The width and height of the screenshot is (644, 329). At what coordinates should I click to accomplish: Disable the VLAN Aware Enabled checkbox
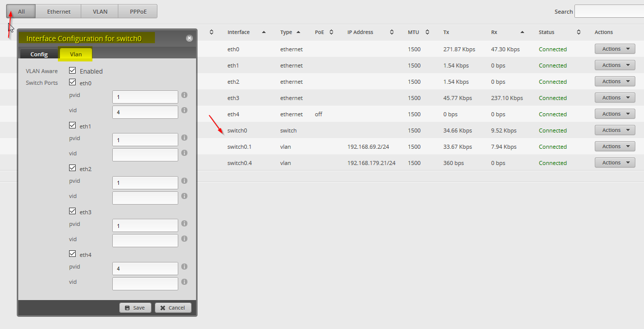click(73, 71)
